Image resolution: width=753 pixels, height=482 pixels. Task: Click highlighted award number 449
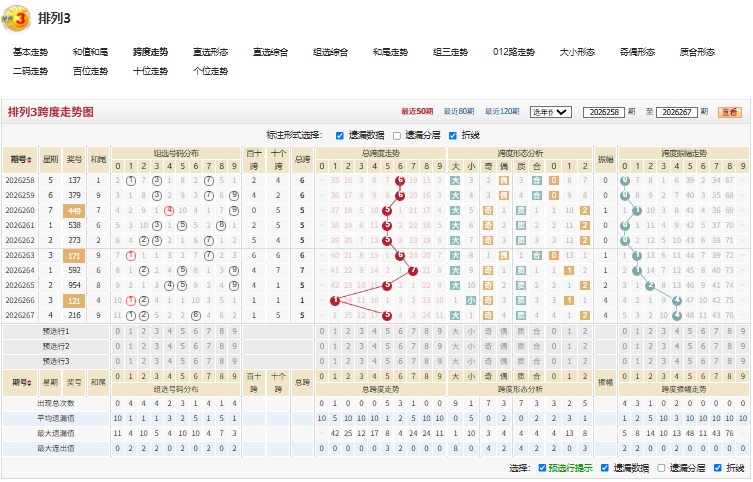[x=74, y=210]
